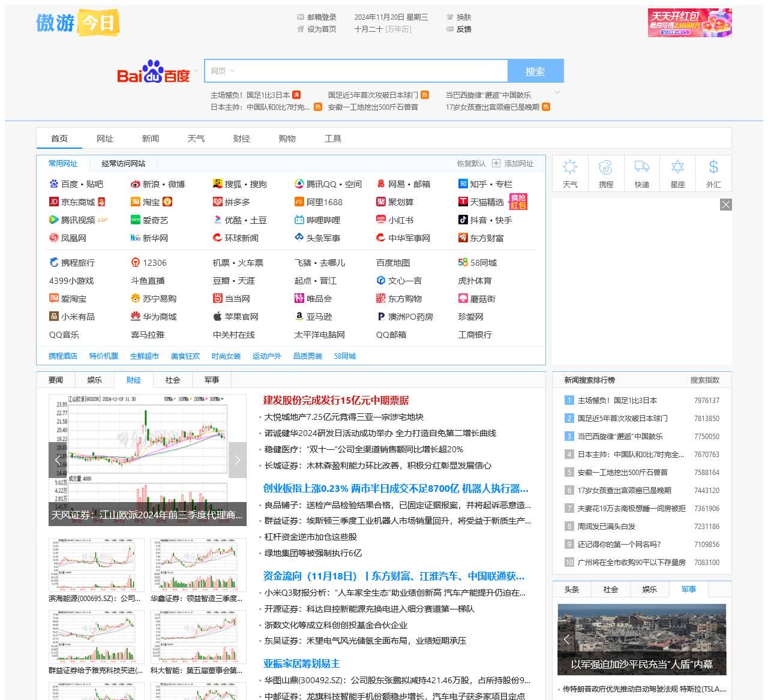This screenshot has height=700, width=768.
Task: Open the 携程酒店 link in the bottom strip
Action: (x=63, y=356)
